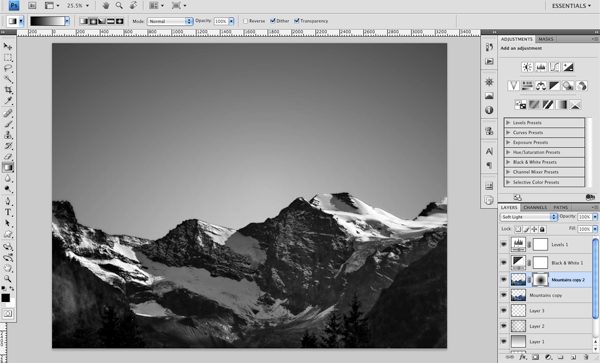
Task: Select the Type tool
Action: pos(8,212)
